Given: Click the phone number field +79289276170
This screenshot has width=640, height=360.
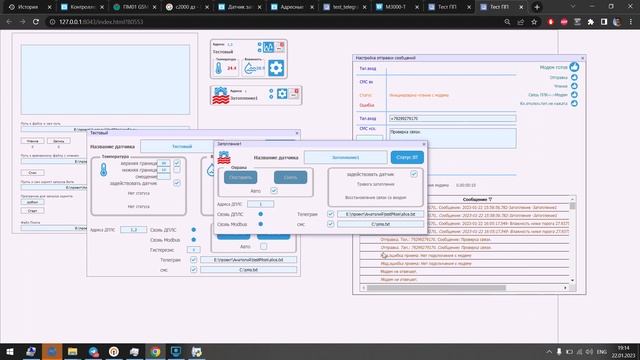Looking at the screenshot, I should click(452, 118).
